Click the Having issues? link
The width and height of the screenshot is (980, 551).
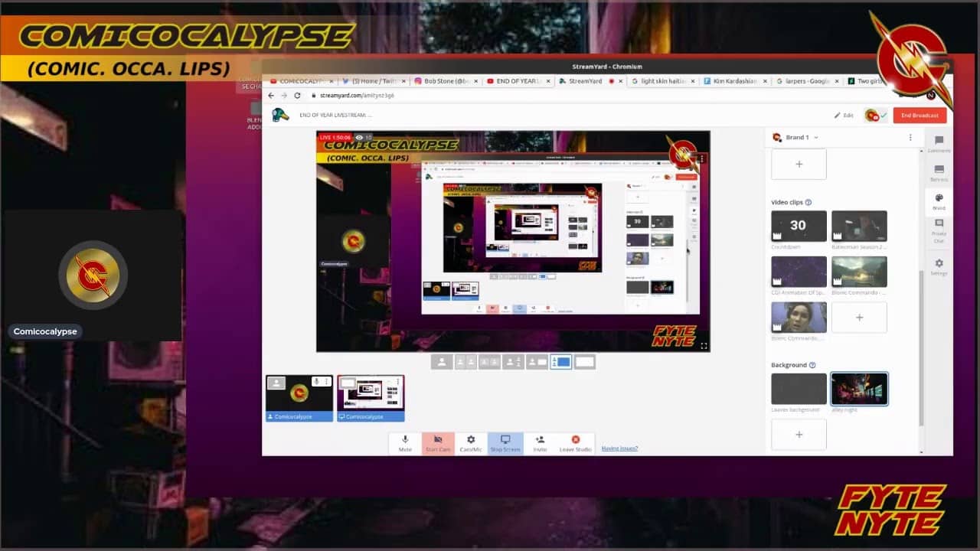619,448
